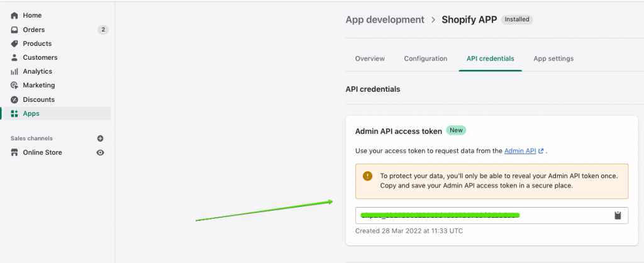The width and height of the screenshot is (644, 263).
Task: Click the Orders count badge
Action: [x=103, y=30]
